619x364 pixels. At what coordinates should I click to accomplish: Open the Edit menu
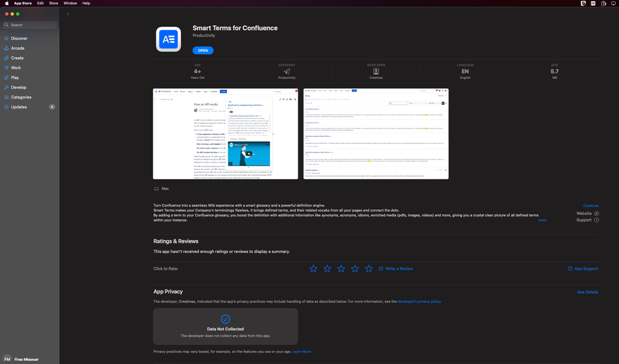[40, 3]
